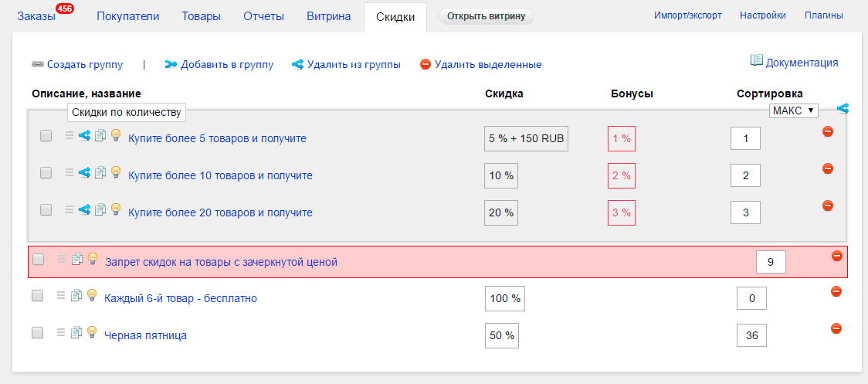Click red delete icon for Запрет скидок row

836,256
